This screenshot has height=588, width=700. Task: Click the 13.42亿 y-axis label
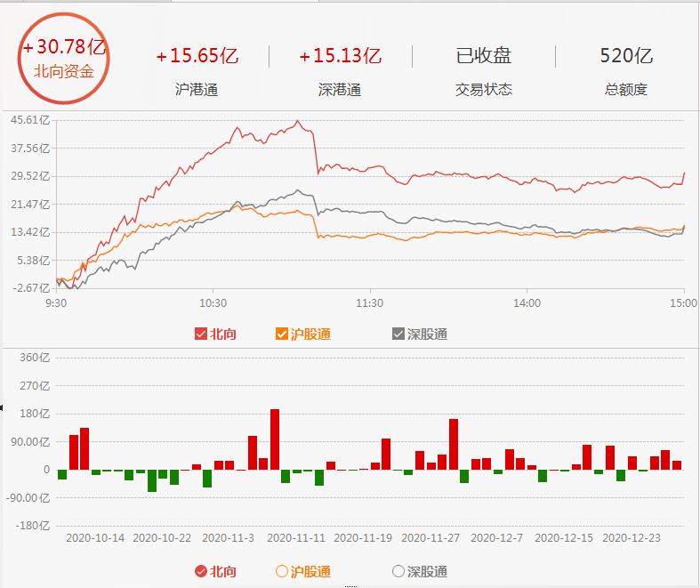[x=30, y=232]
